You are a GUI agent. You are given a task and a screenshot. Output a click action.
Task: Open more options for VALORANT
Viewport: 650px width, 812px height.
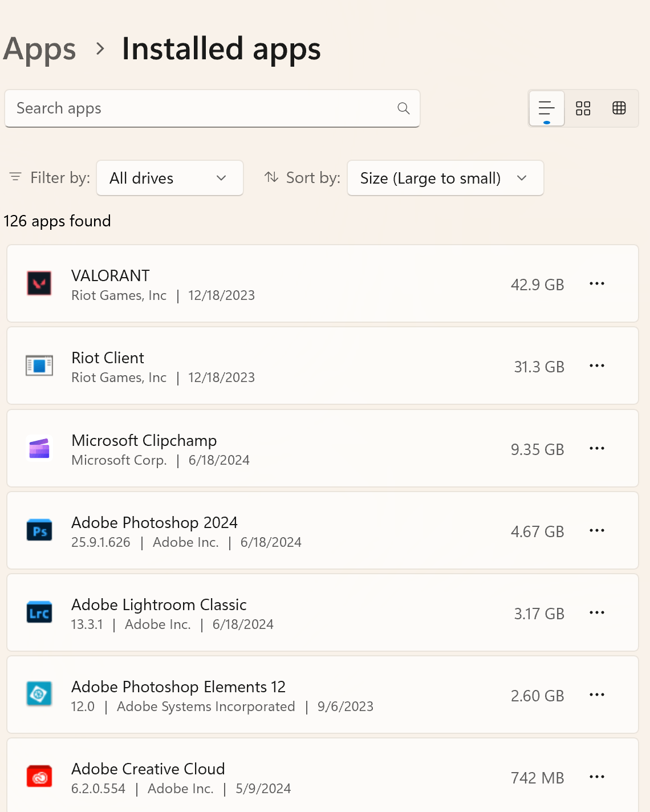pyautogui.click(x=597, y=283)
